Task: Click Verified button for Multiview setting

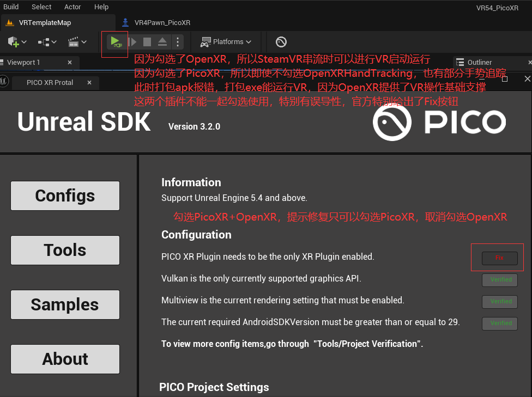Action: click(x=500, y=301)
